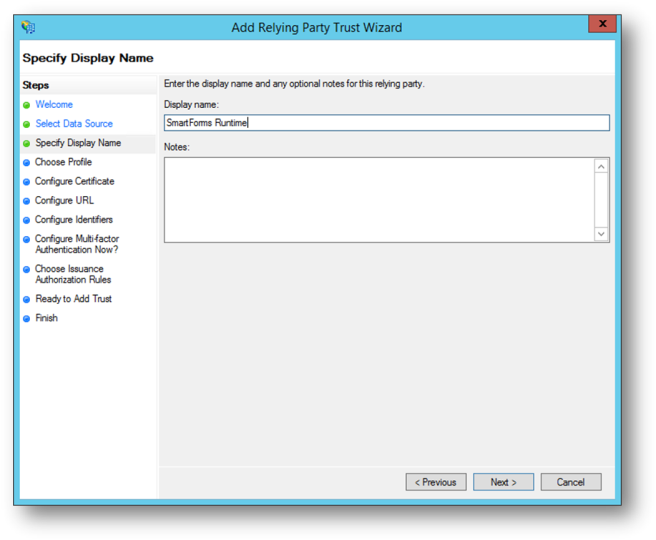Click the Configure Identifiers step text
Image resolution: width=656 pixels, height=540 pixels.
[x=74, y=220]
